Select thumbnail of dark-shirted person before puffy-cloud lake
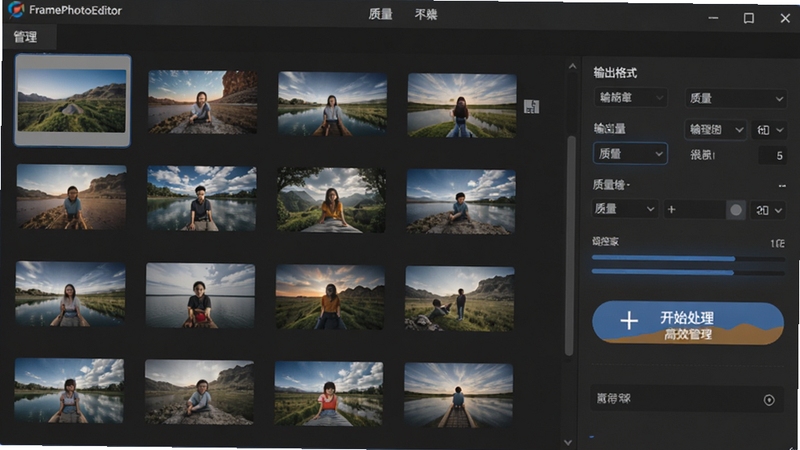 [x=202, y=198]
